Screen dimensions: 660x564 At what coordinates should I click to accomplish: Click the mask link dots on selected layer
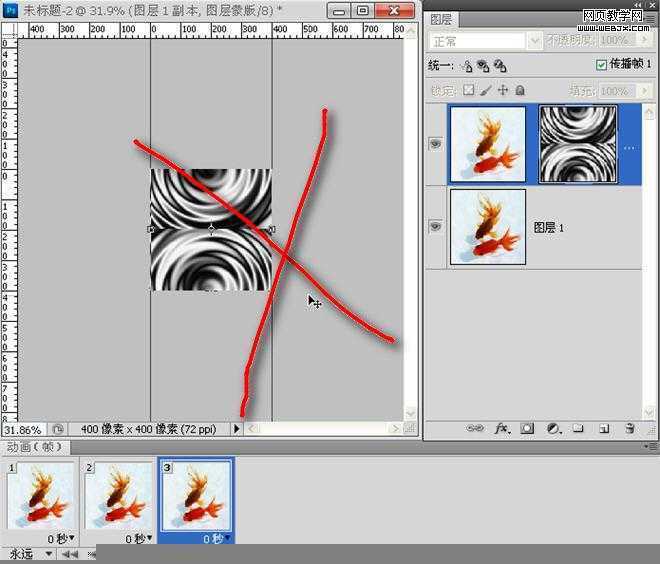coord(629,148)
